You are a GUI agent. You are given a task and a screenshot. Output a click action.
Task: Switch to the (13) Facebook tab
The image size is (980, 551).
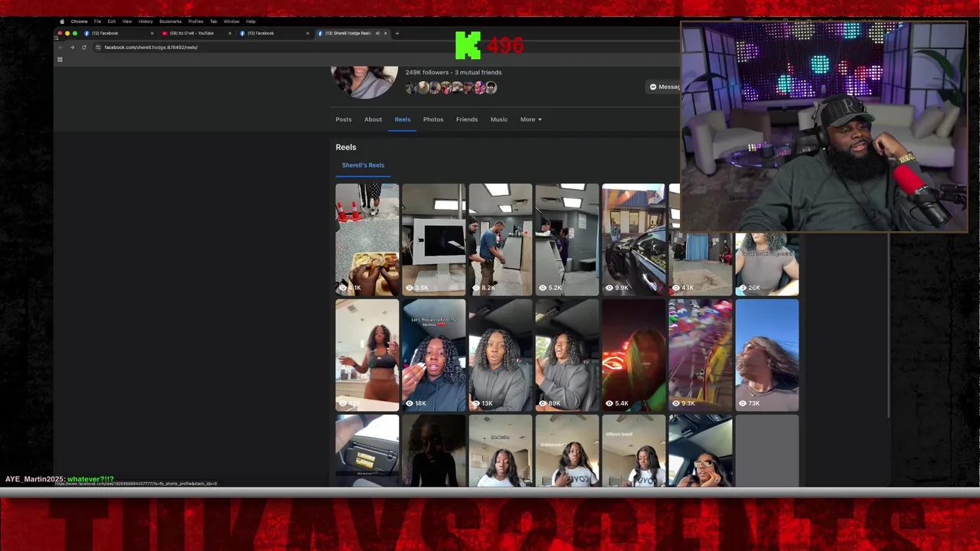(273, 33)
